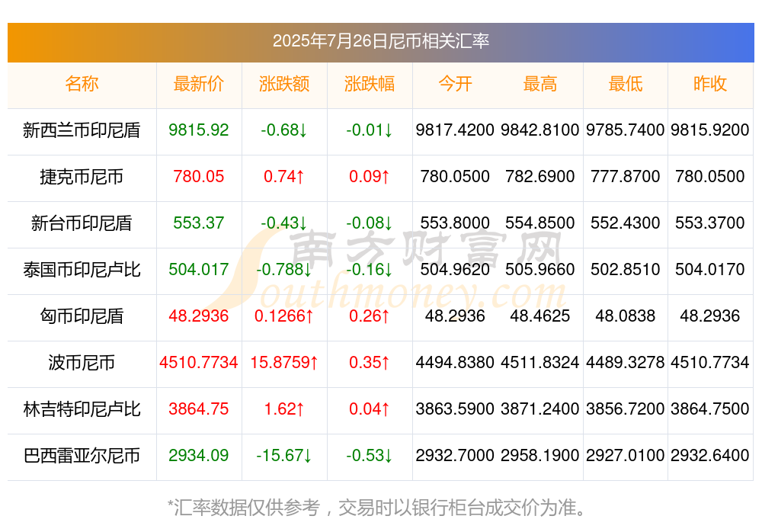Click low value 502.8510
This screenshot has height=532, width=762.
click(625, 269)
